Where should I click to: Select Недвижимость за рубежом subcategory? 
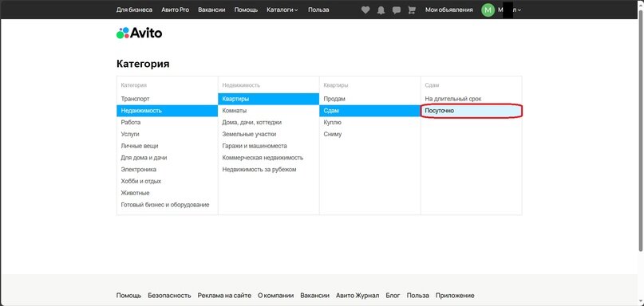click(269, 170)
